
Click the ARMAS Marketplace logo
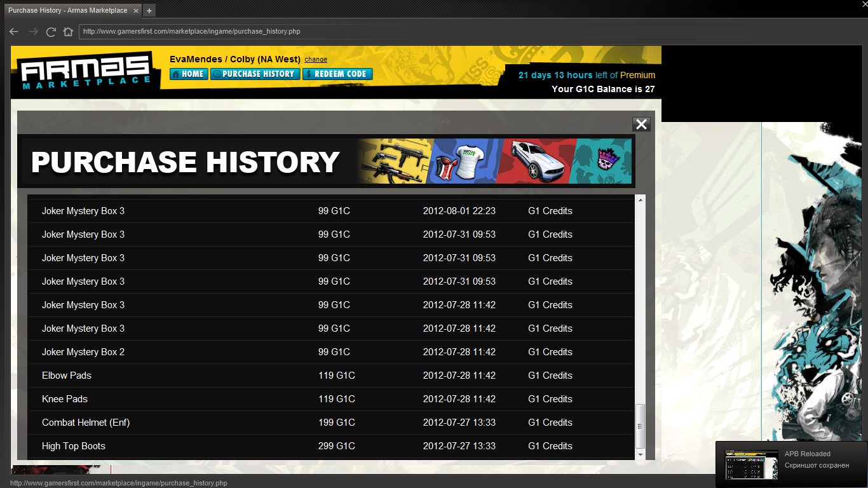[x=85, y=72]
